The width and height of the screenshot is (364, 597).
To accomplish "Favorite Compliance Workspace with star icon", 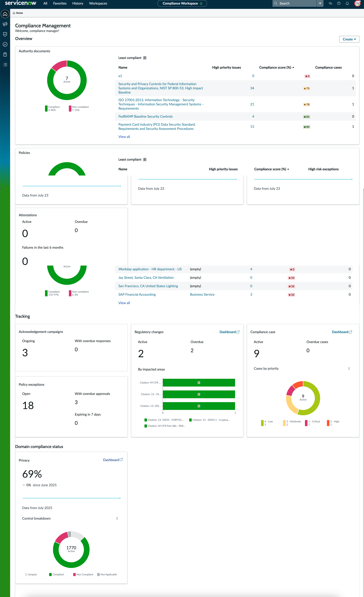I will coord(201,3).
